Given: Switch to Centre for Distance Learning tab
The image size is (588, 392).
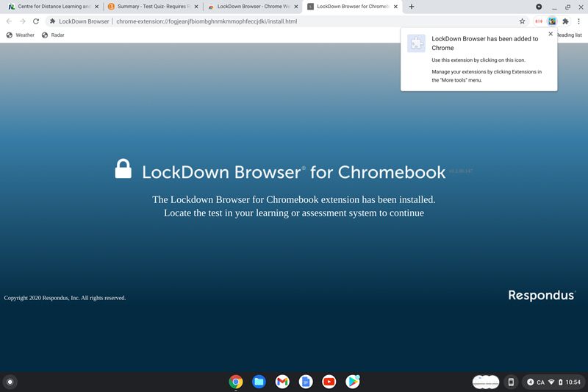Looking at the screenshot, I should click(x=51, y=7).
